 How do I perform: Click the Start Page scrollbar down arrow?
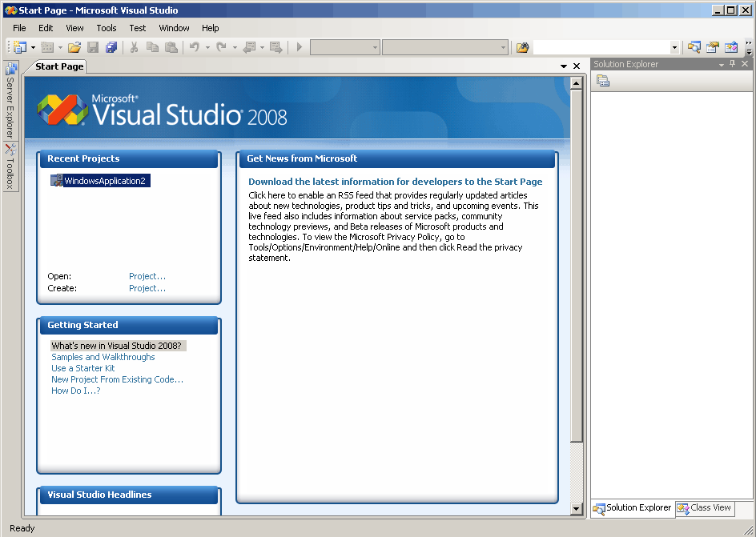[576, 508]
